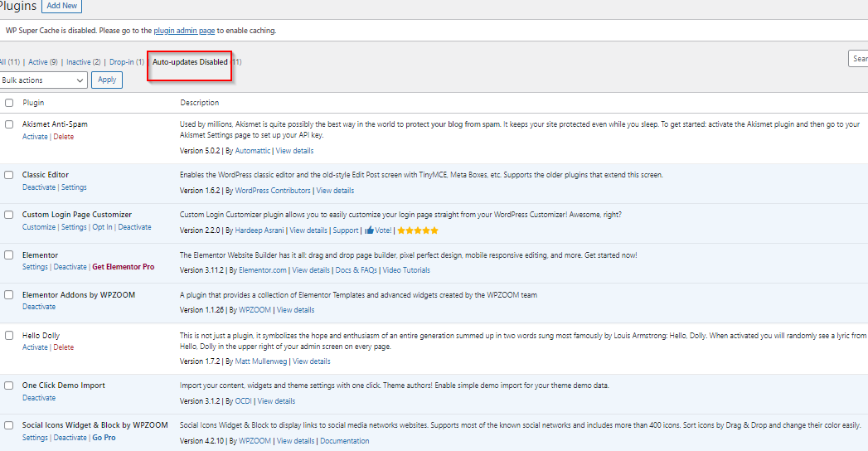The width and height of the screenshot is (868, 451).
Task: Open WordPress Contributors link
Action: tap(273, 191)
